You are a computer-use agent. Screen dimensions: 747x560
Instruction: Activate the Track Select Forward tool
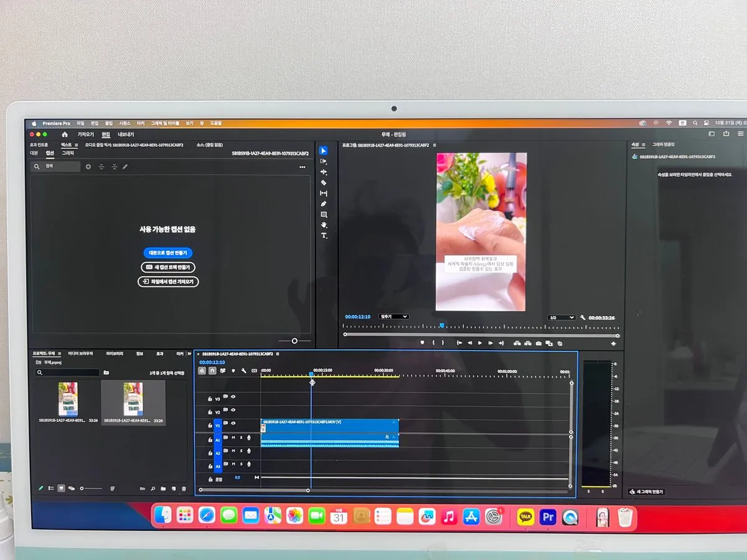[324, 161]
